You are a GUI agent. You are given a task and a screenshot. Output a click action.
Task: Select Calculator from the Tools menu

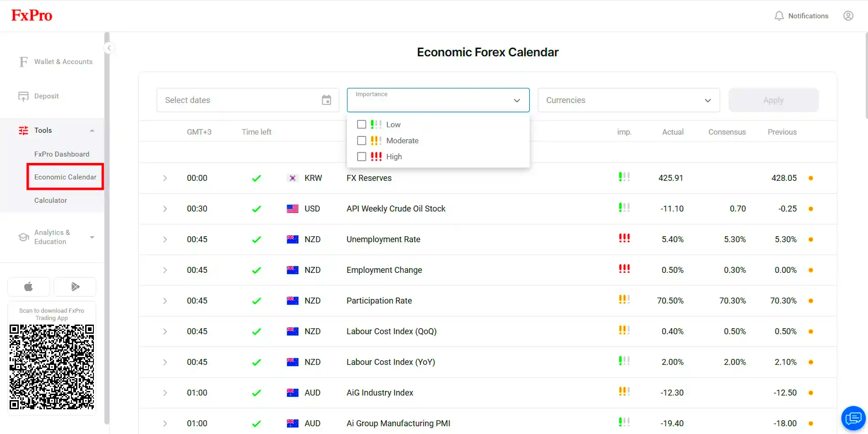point(50,200)
